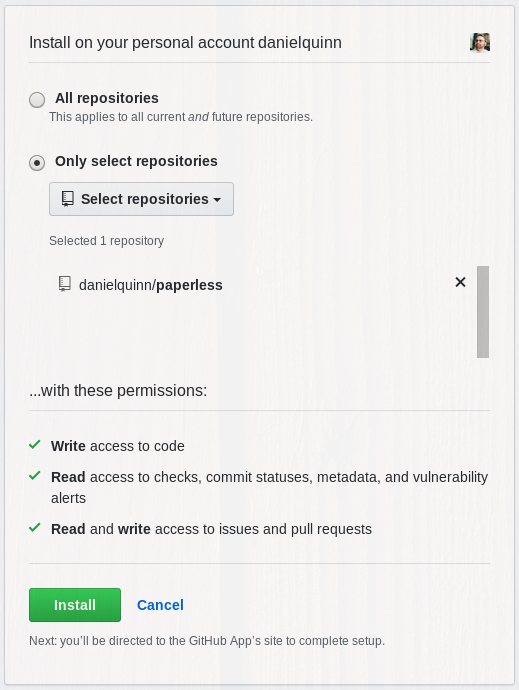519x690 pixels.
Task: Click the Write access to code permission text
Action: 118,446
